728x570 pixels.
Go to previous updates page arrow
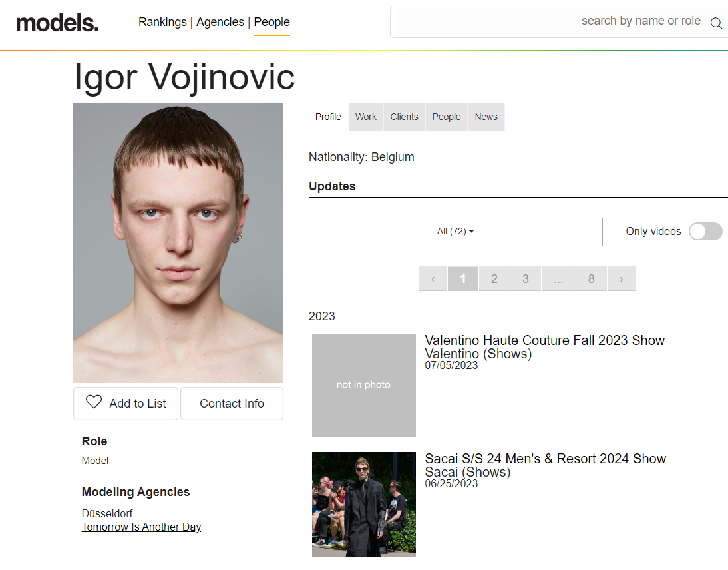[433, 279]
